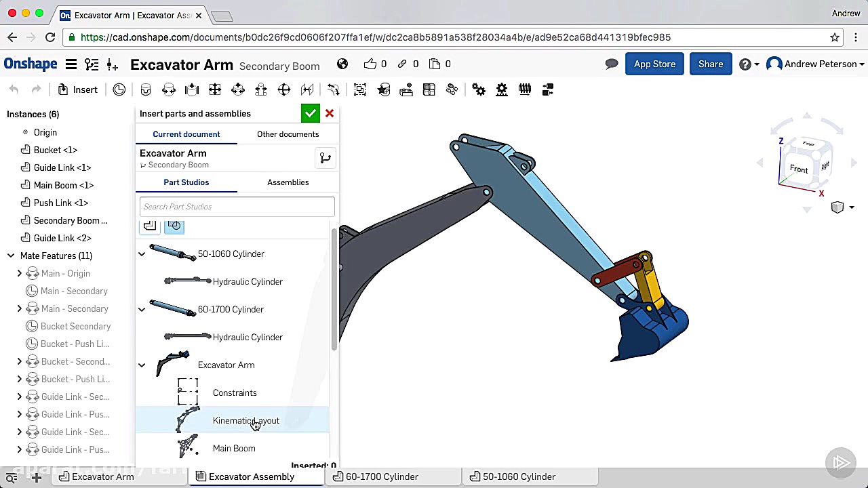Click the Insert feature plus icon in tab bar

[x=37, y=477]
